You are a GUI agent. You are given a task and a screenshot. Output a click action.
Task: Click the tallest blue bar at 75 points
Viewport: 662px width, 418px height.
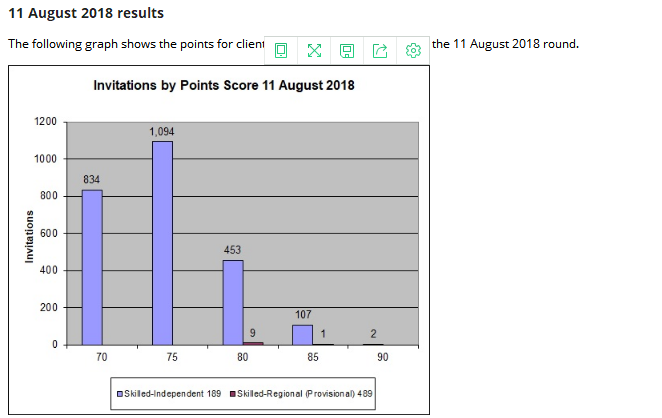162,243
